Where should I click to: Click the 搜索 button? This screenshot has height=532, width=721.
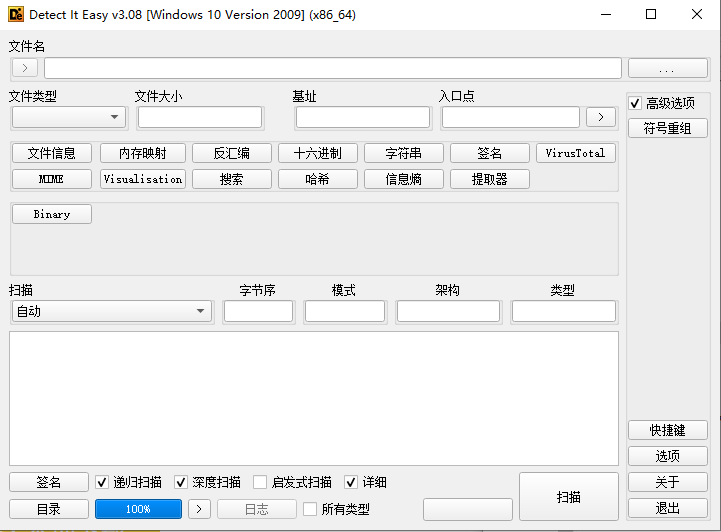[231, 179]
